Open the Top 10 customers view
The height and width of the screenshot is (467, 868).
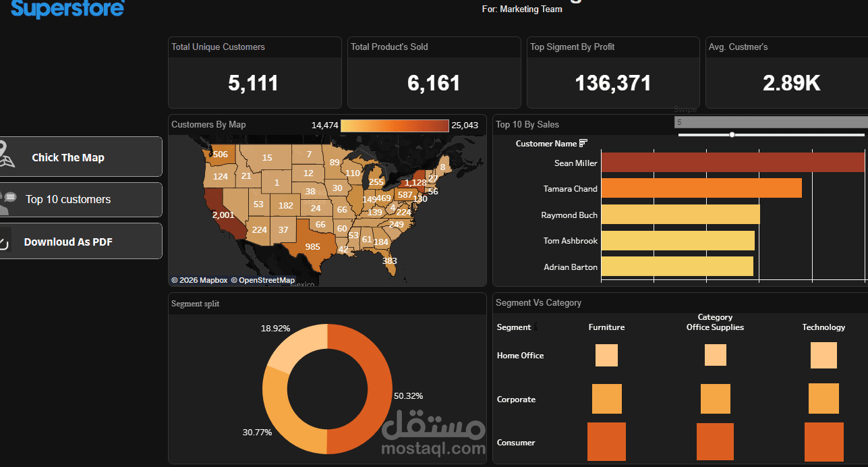pos(81,200)
